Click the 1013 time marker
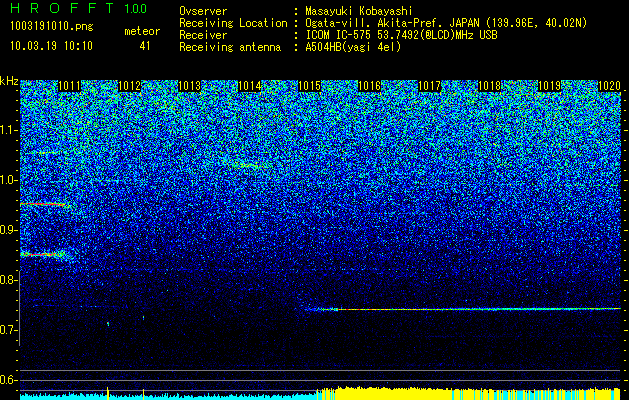The width and height of the screenshot is (629, 400). (189, 86)
